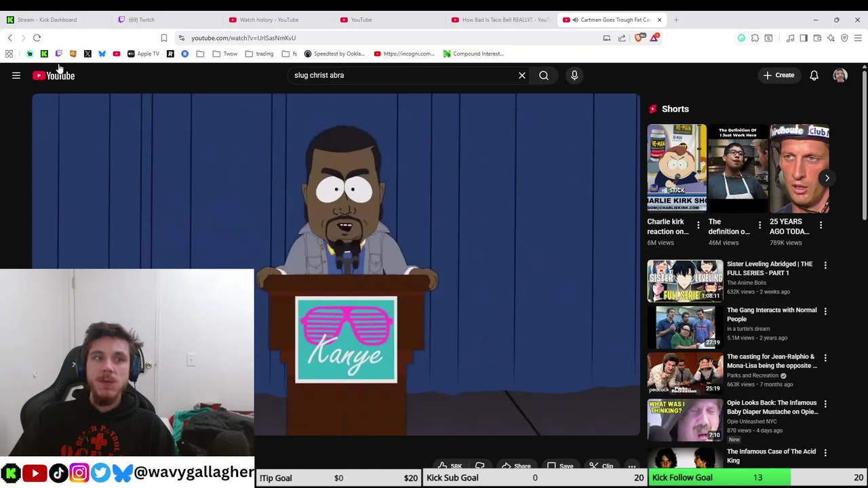The image size is (868, 488).
Task: Dislike the video
Action: tap(480, 466)
